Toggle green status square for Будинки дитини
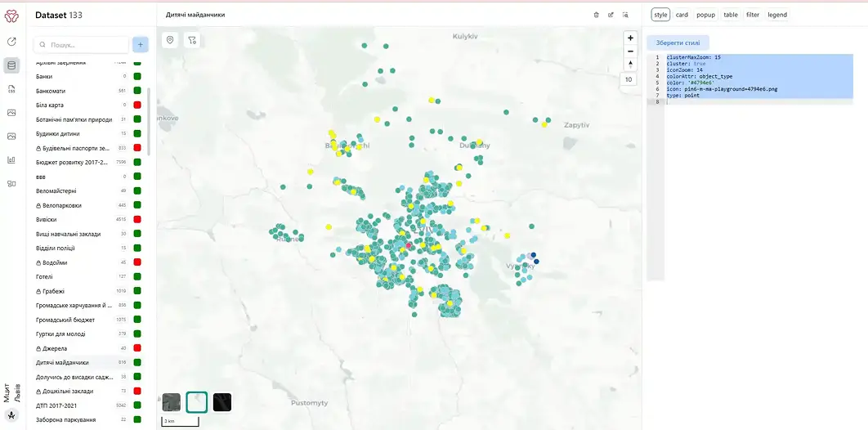Image resolution: width=868 pixels, height=430 pixels. 137,133
